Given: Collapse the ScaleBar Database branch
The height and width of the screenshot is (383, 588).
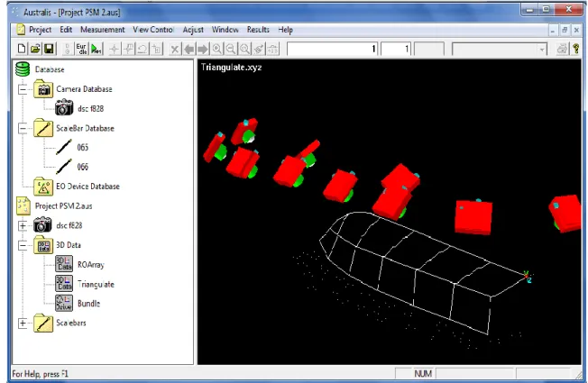Looking at the screenshot, I should point(23,129).
